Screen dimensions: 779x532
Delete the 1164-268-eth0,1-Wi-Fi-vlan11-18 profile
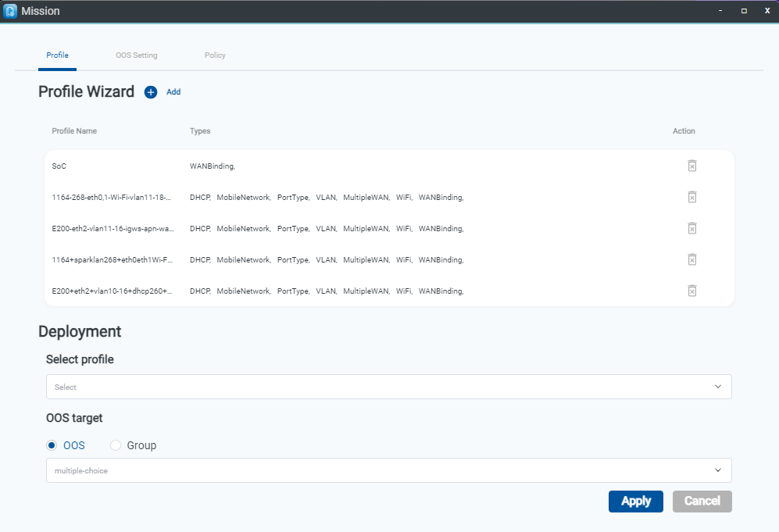tap(692, 197)
